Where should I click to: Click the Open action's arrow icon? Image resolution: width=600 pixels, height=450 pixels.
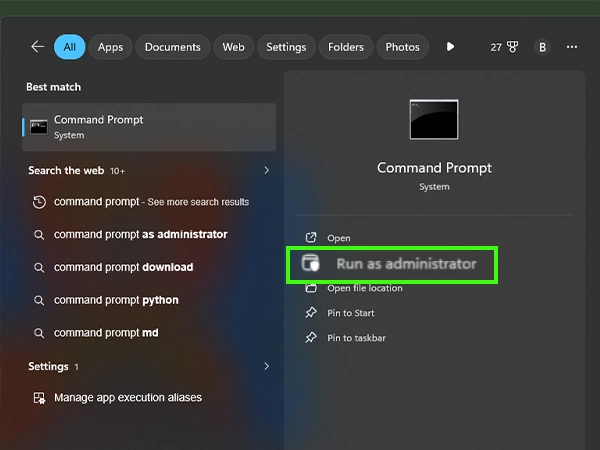click(x=311, y=238)
